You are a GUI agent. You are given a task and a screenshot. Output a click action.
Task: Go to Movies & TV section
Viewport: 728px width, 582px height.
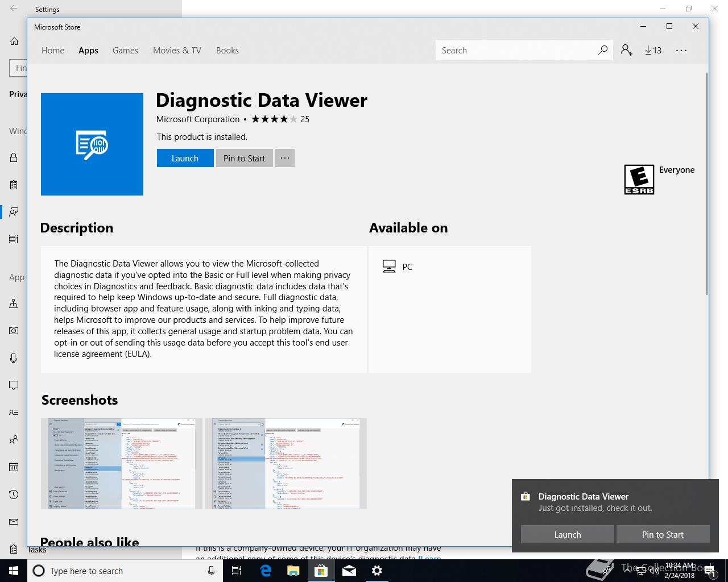coord(177,50)
